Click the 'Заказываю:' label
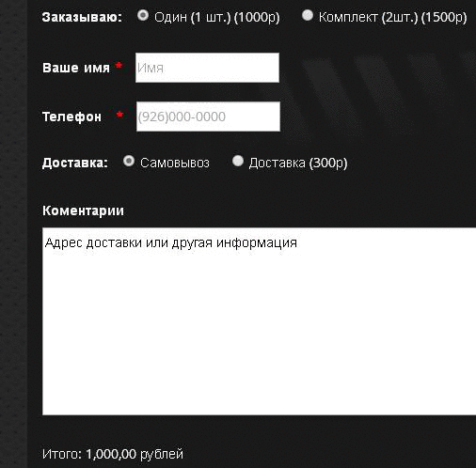Viewport: 476px width, 468px height. (82, 17)
